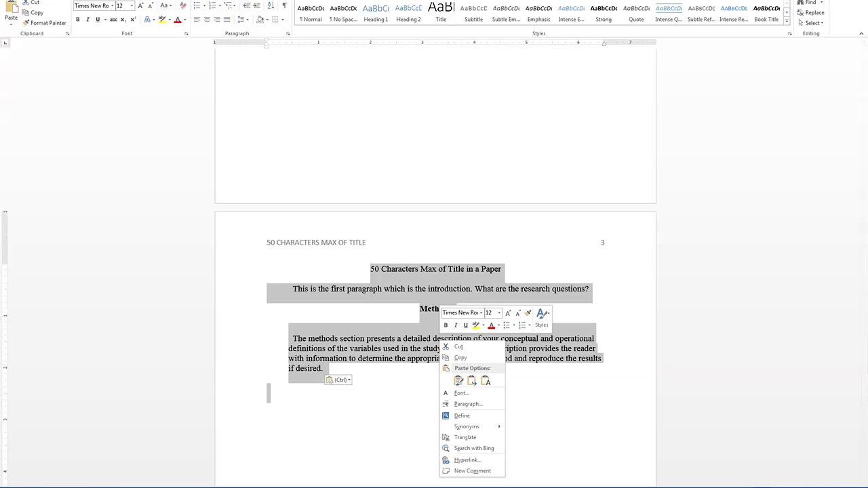Click Increase Indent icon in ribbon
Viewport: 868px width, 488px height.
[x=257, y=5]
